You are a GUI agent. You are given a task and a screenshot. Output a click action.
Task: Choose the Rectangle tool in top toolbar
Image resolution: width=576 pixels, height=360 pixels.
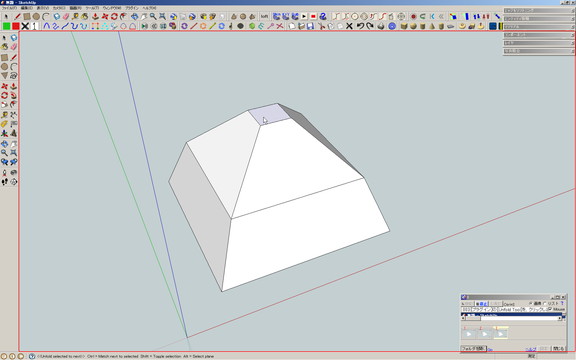(27, 17)
